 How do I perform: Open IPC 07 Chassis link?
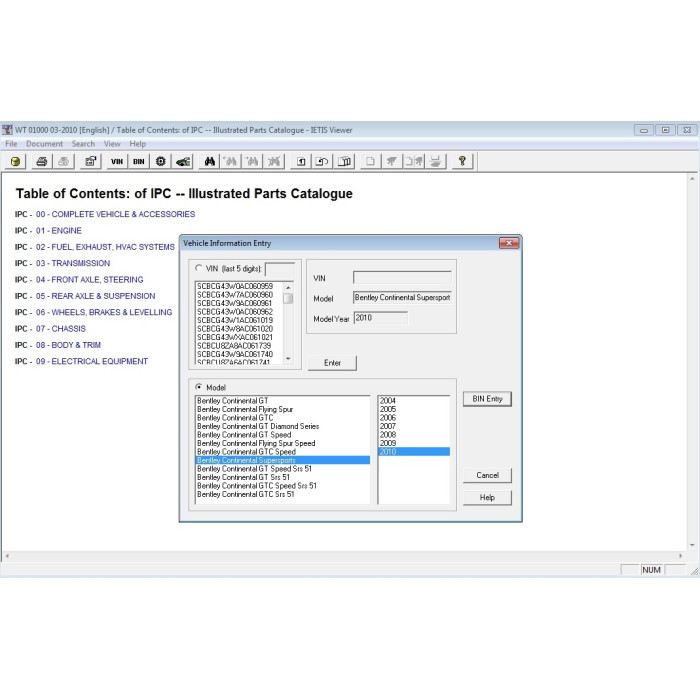point(61,329)
